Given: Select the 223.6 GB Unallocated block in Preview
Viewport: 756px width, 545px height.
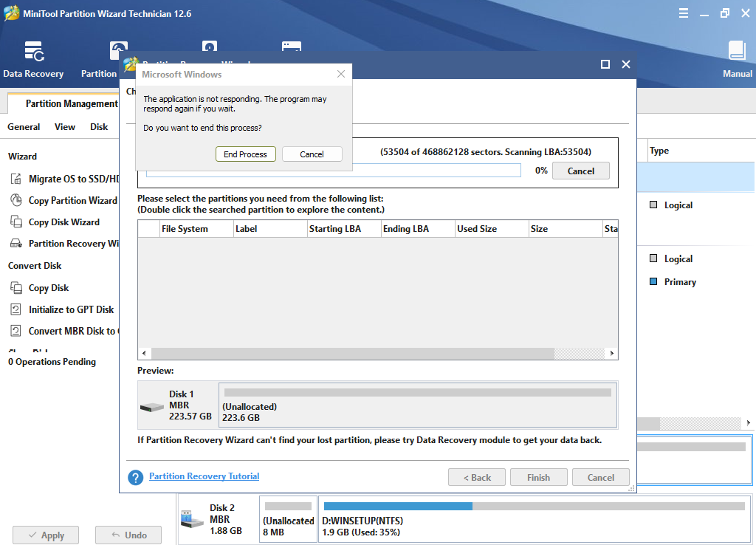Looking at the screenshot, I should click(x=418, y=405).
